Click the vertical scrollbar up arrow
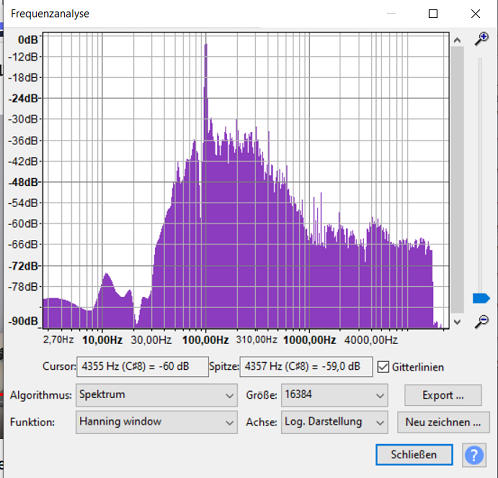Image resolution: width=498 pixels, height=478 pixels. coord(457,40)
